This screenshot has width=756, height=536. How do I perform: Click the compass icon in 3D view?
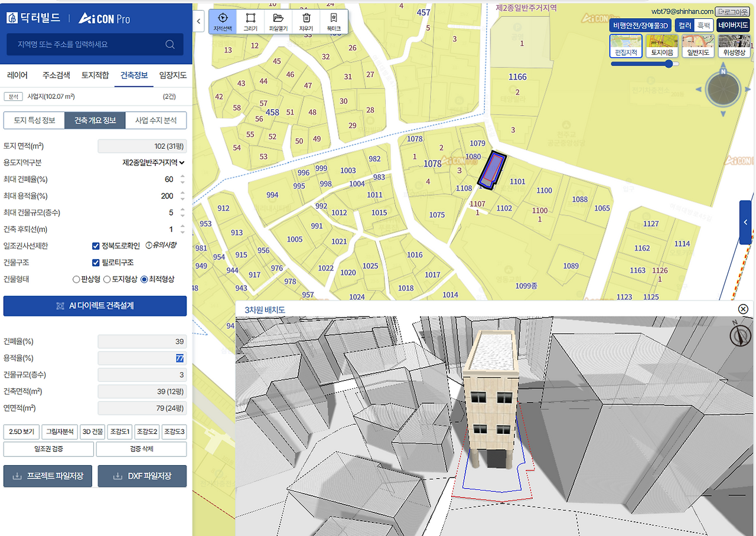pos(739,336)
